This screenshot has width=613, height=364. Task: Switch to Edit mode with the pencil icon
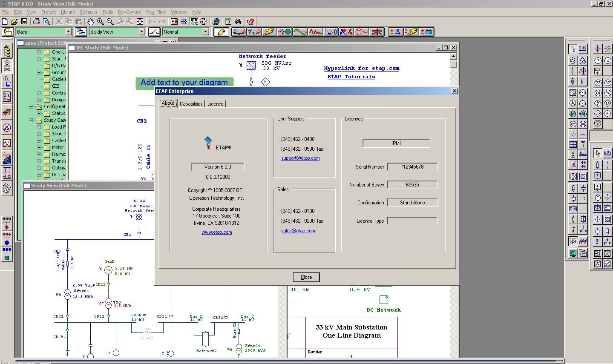coord(221,32)
